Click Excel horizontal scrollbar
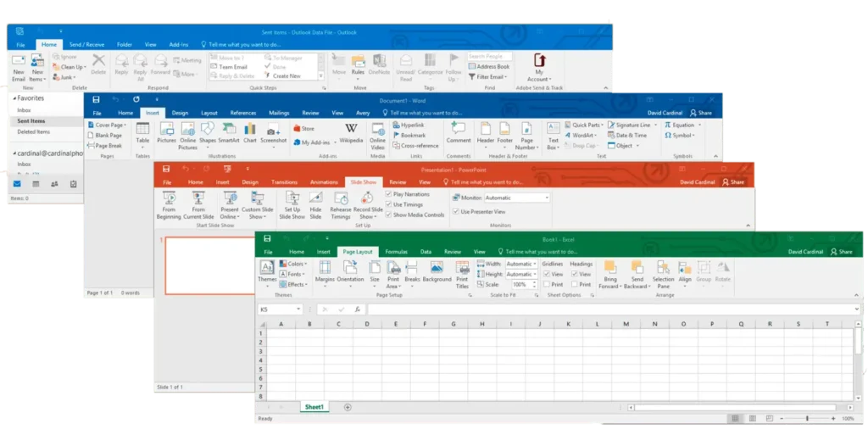868x435 pixels. [x=735, y=407]
